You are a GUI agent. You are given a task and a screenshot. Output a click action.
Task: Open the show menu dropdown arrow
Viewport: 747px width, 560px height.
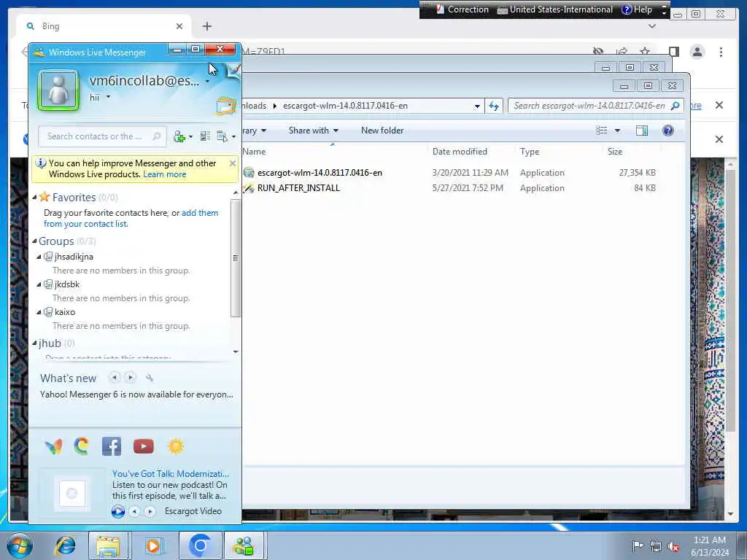[233, 137]
